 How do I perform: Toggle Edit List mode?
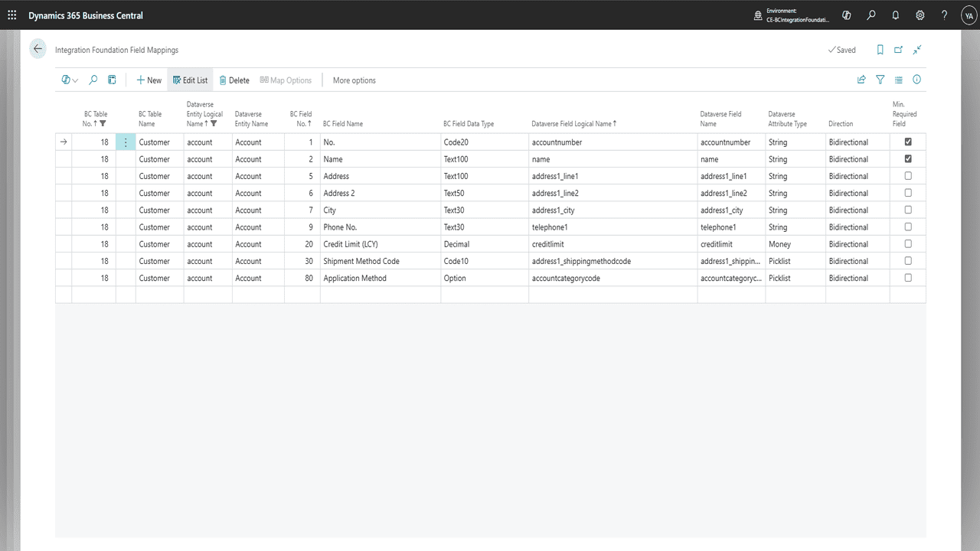pyautogui.click(x=190, y=80)
